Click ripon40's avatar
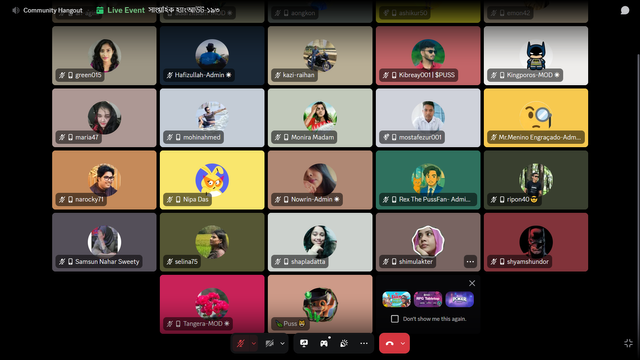Image resolution: width=640 pixels, height=360 pixels. 536,180
